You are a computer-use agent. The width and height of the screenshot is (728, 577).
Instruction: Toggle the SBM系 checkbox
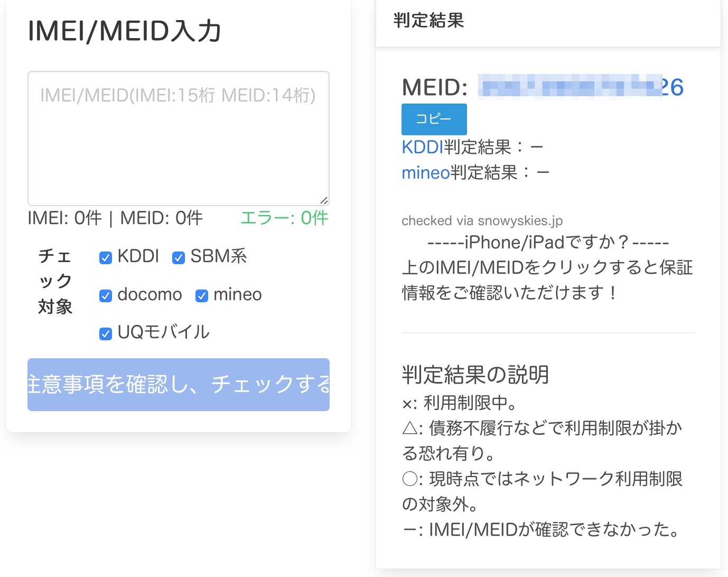[x=179, y=257]
